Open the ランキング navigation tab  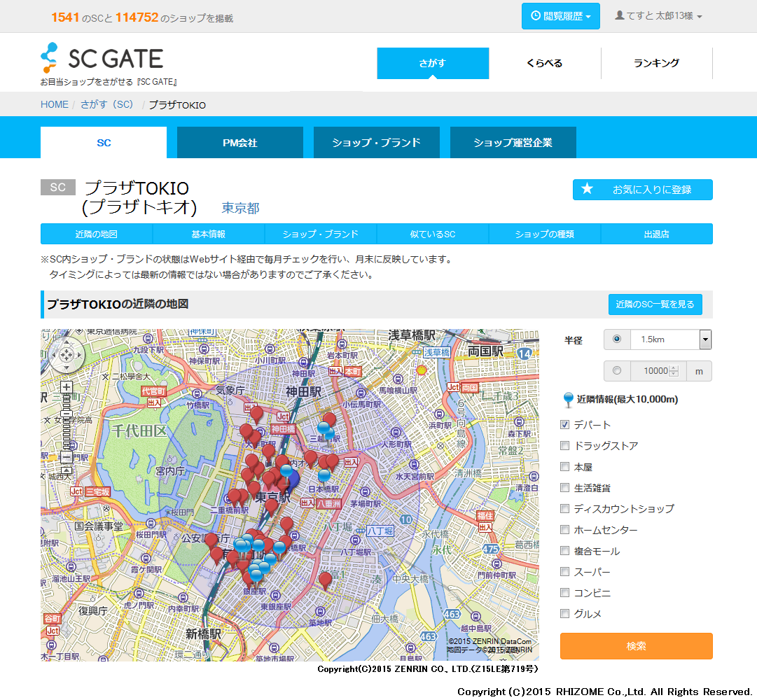tap(657, 63)
